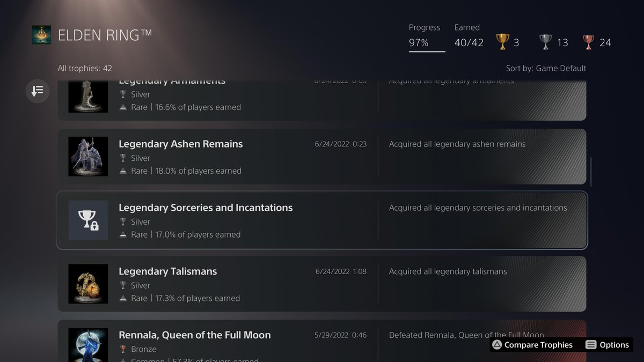The image size is (644, 362).
Task: Click the Elden Ring game icon
Action: (x=41, y=35)
